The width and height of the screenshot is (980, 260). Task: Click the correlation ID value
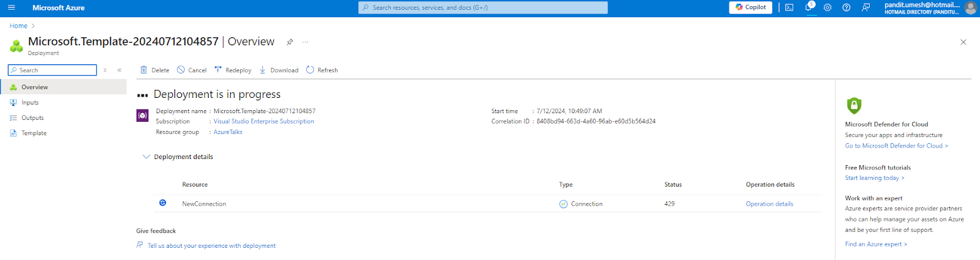point(596,121)
